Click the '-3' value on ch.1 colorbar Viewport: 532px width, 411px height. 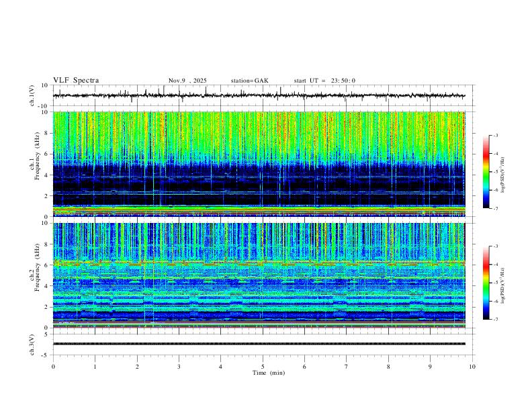495,135
